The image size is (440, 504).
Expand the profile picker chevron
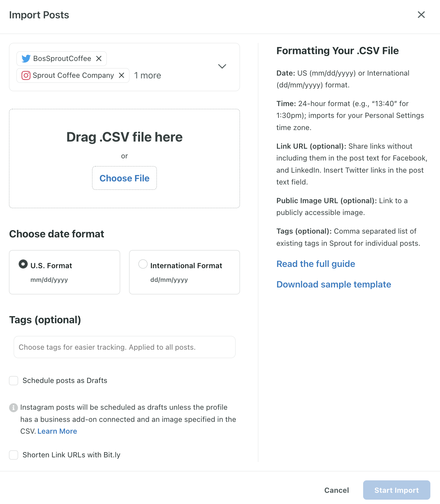click(222, 66)
